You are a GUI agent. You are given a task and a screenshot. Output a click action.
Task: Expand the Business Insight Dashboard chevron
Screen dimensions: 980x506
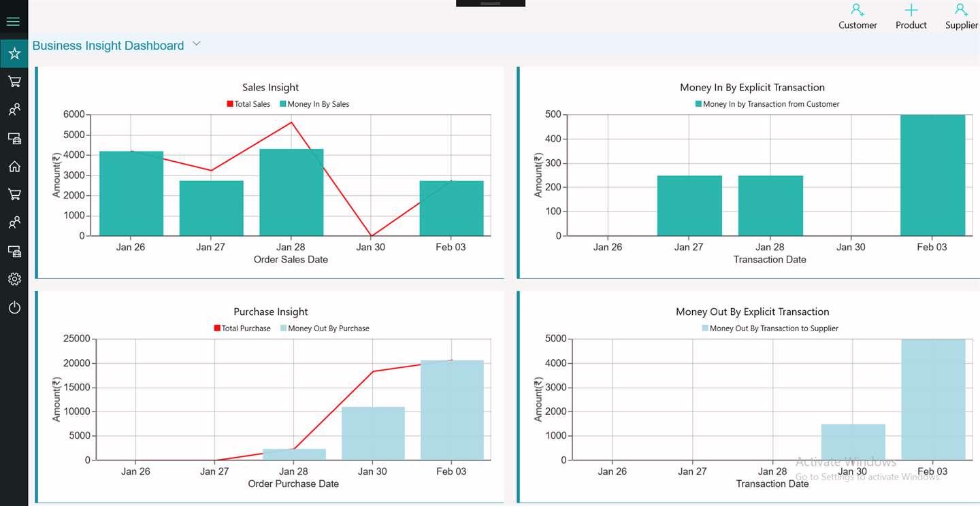(x=197, y=44)
